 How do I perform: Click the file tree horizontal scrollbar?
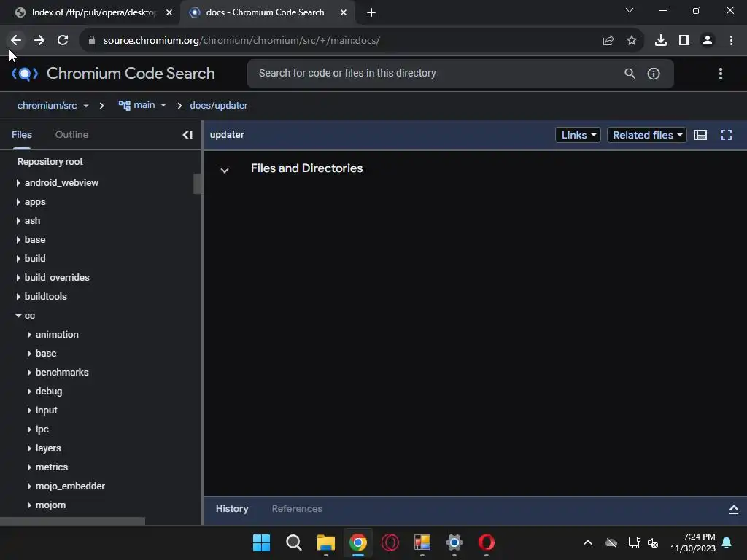[x=72, y=521]
